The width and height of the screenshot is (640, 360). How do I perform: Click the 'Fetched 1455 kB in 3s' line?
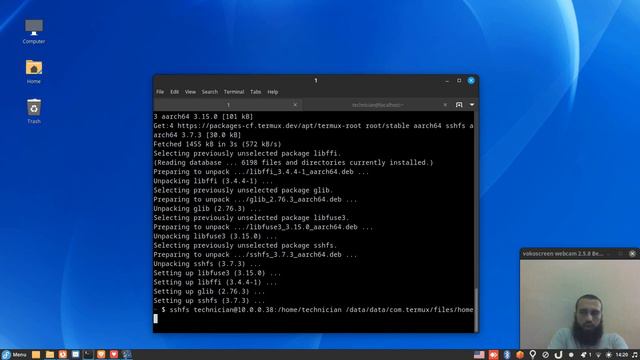pyautogui.click(x=217, y=144)
